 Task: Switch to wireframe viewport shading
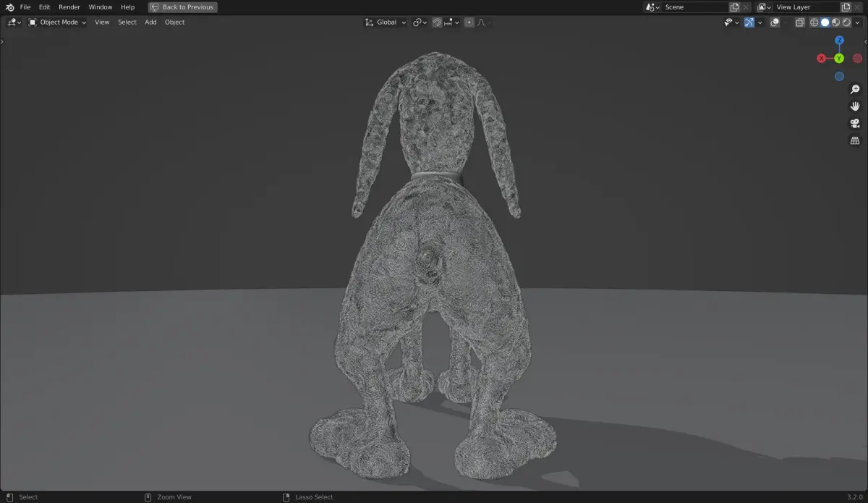814,22
